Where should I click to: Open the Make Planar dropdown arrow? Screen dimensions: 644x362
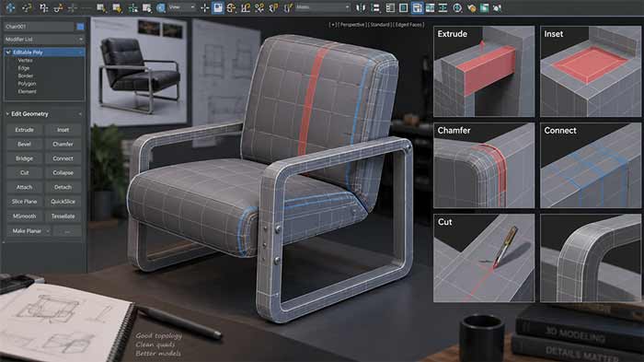[x=48, y=231]
